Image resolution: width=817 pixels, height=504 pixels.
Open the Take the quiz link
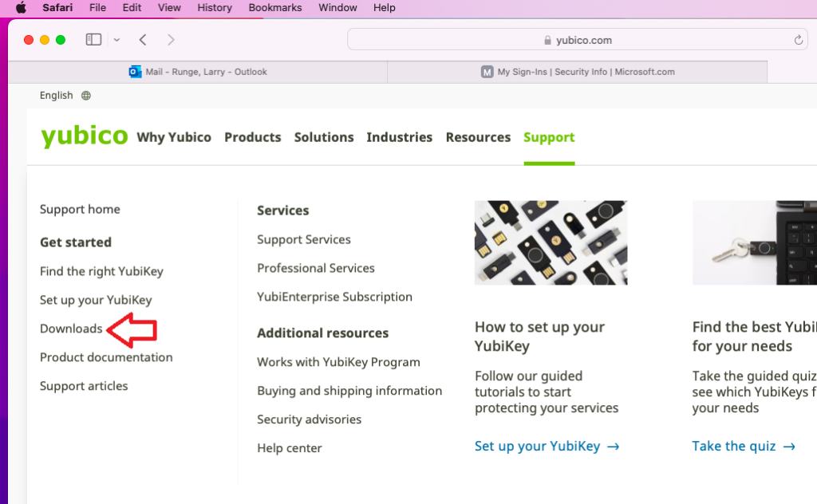[743, 446]
